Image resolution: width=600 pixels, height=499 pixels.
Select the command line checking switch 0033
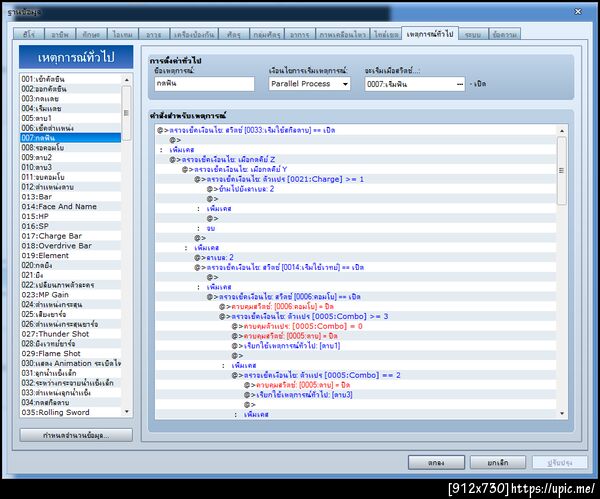[x=356, y=130]
